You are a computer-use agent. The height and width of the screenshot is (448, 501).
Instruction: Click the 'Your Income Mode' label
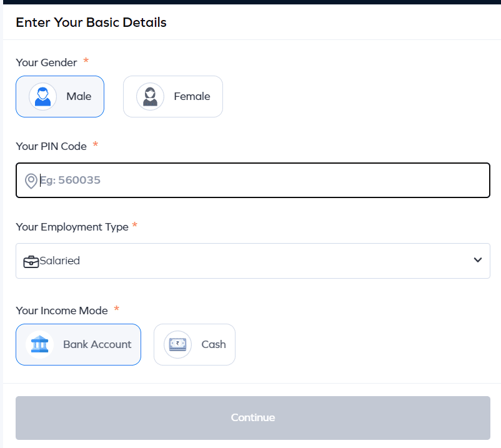[62, 311]
